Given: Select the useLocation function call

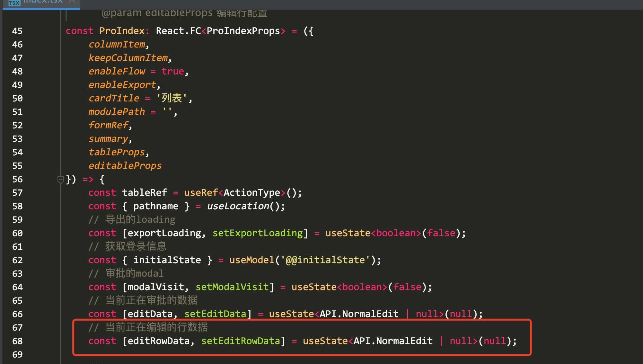Looking at the screenshot, I should (x=238, y=206).
